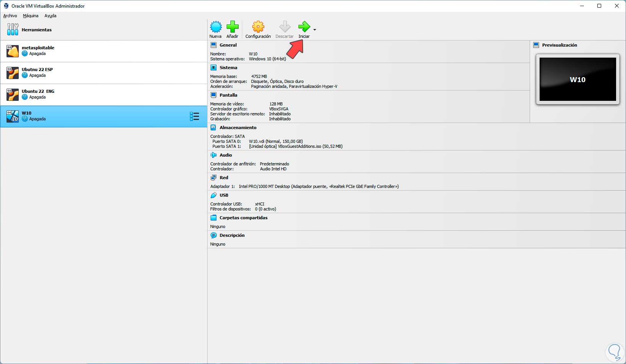
Task: Click the Descartar down arrow icon
Action: [x=285, y=27]
